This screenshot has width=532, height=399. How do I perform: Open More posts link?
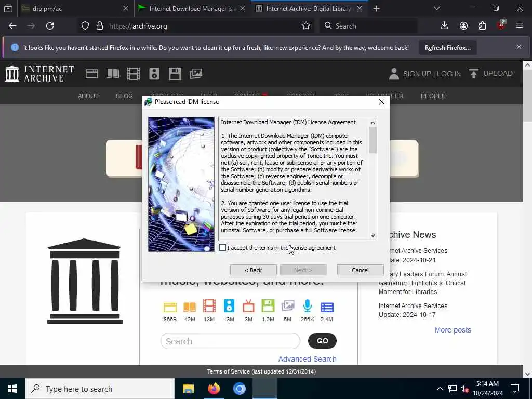click(x=453, y=330)
